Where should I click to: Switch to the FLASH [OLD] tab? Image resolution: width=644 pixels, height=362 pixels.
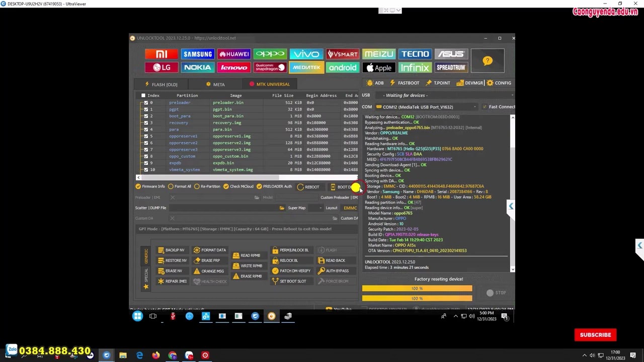coord(160,84)
